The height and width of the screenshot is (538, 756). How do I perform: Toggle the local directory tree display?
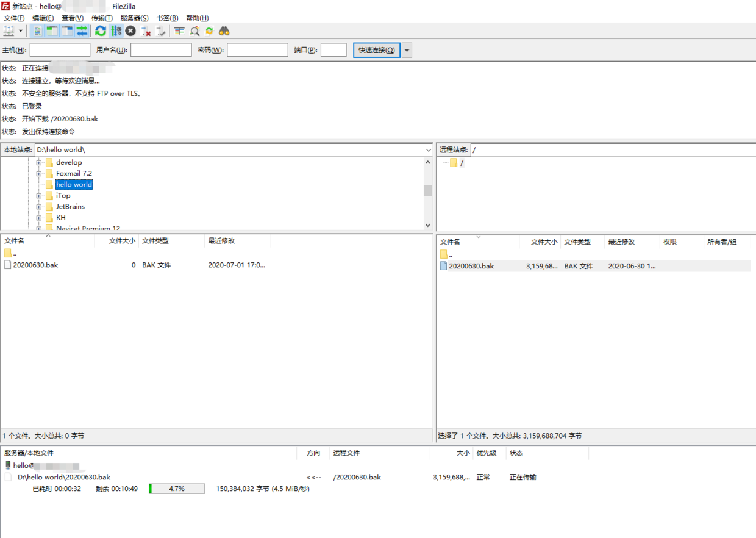[x=52, y=31]
